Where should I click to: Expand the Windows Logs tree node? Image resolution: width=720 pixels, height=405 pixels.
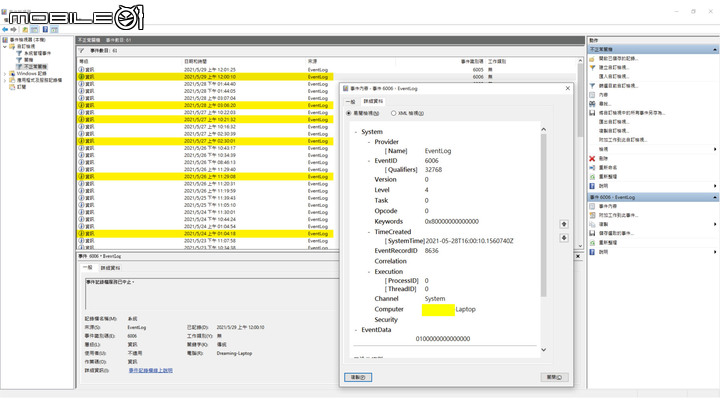pos(5,73)
